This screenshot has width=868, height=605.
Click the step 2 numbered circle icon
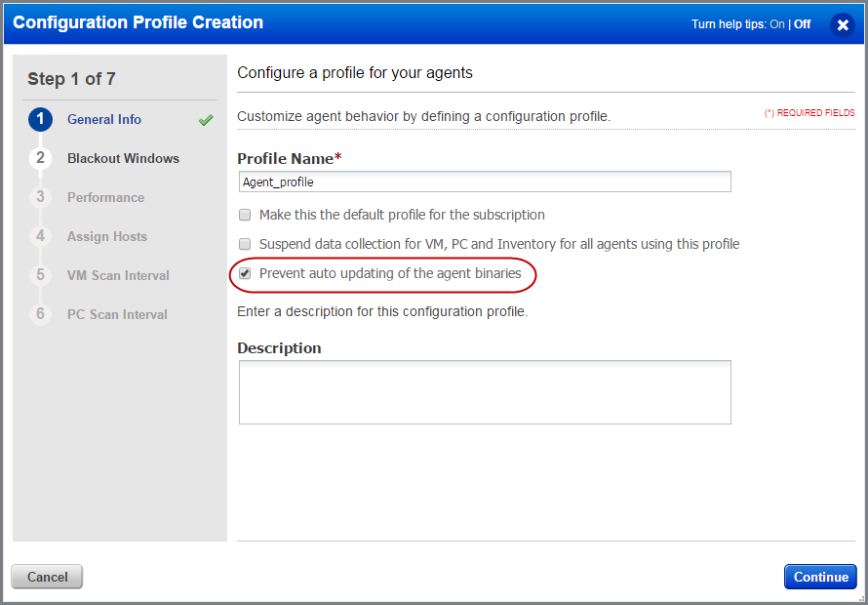tap(40, 158)
